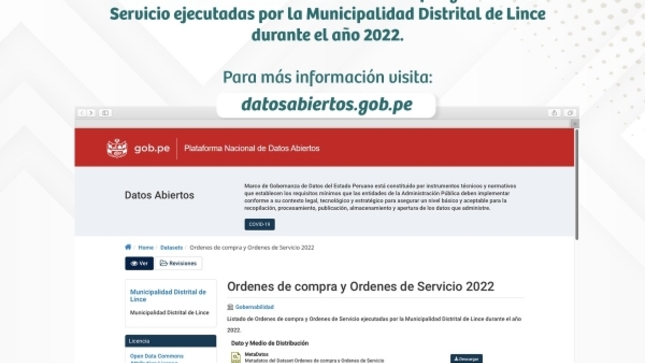The image size is (645, 363).
Task: Click the Licencia panel header
Action: tap(170, 341)
